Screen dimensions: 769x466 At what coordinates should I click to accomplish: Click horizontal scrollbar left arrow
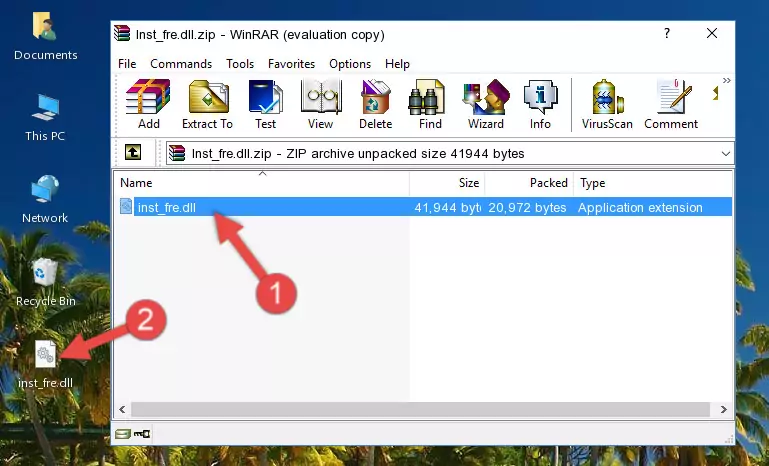[123, 409]
